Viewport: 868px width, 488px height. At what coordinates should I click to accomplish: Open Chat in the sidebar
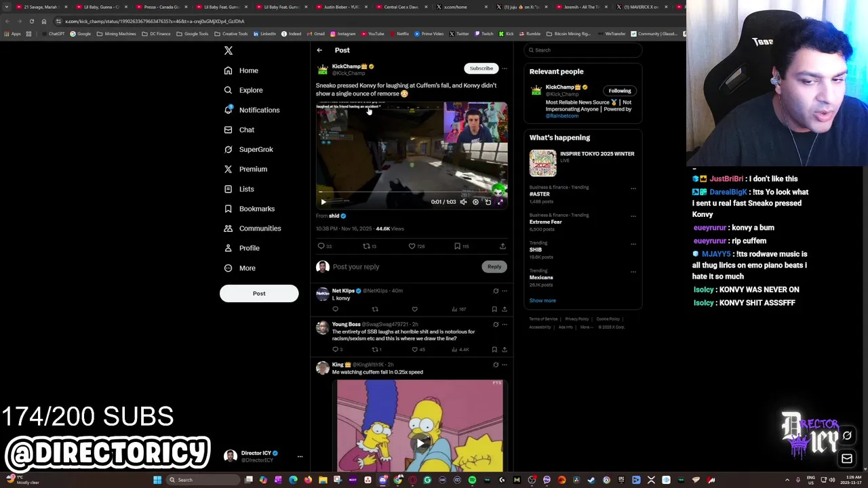tap(239, 129)
